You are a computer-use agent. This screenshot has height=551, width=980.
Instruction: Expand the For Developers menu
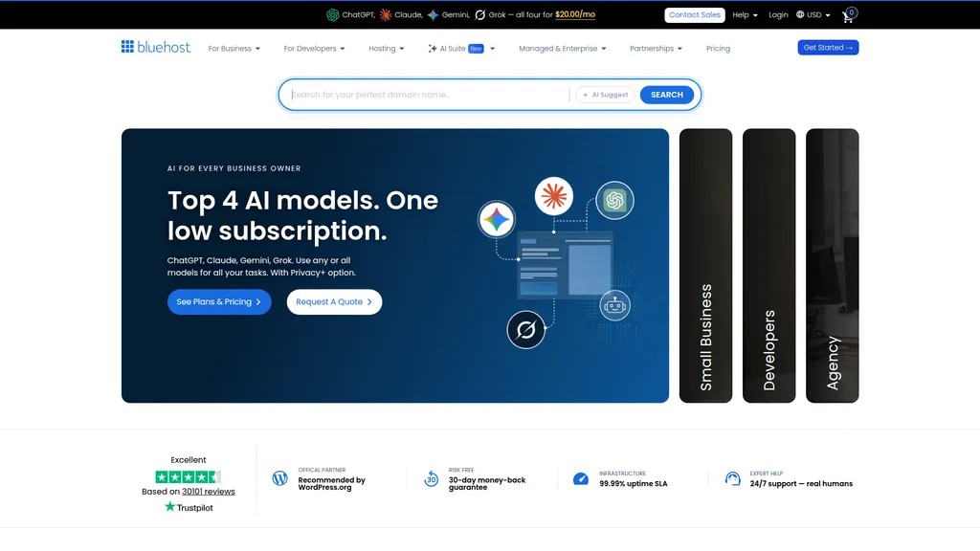click(x=314, y=48)
